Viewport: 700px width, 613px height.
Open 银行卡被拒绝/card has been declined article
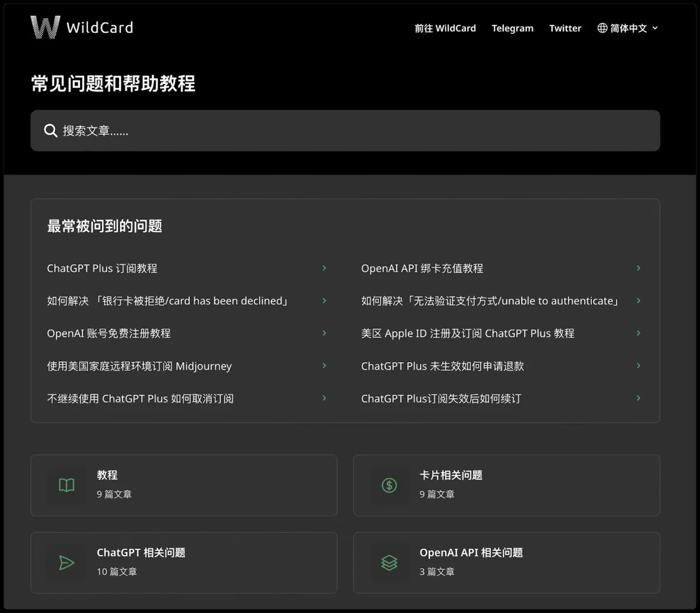(168, 301)
